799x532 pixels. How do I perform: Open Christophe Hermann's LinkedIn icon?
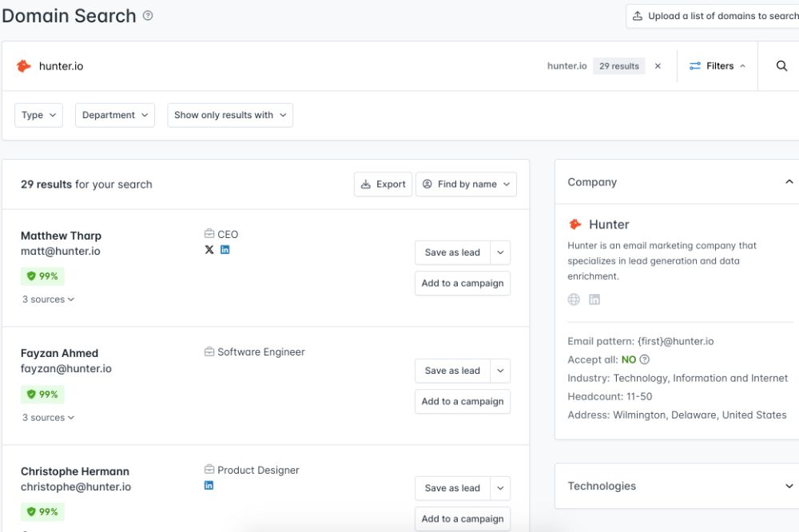pyautogui.click(x=209, y=485)
